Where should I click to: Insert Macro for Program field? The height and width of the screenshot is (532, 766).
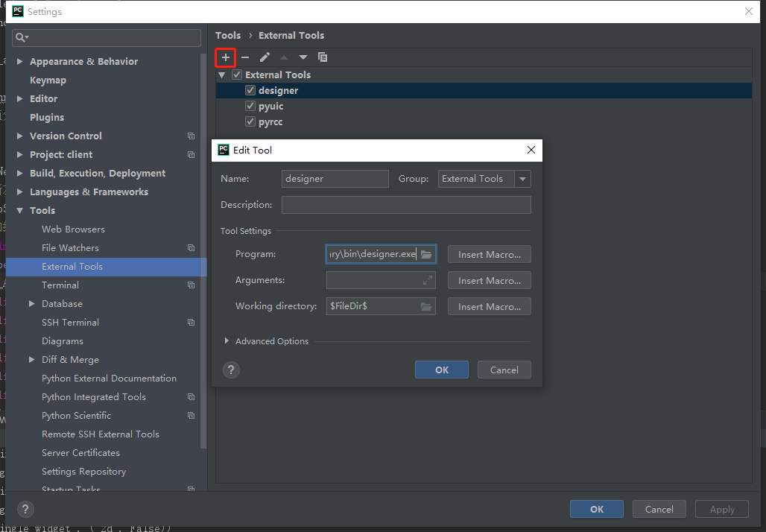point(490,255)
